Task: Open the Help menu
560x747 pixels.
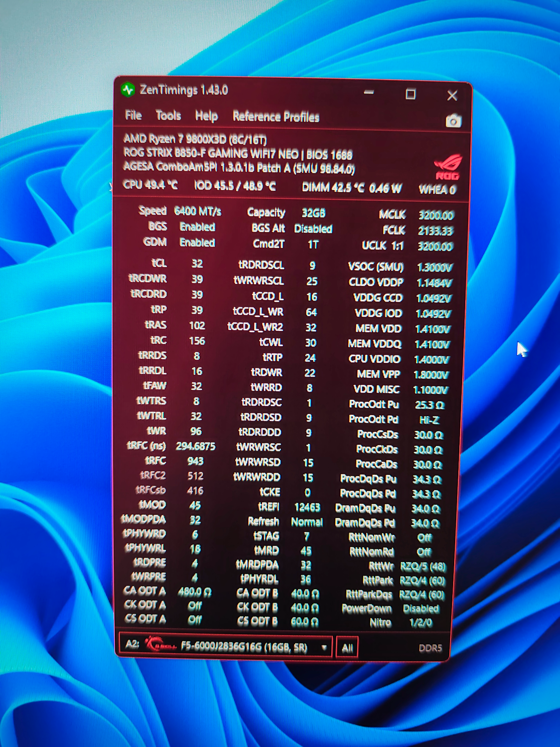Action: point(206,116)
